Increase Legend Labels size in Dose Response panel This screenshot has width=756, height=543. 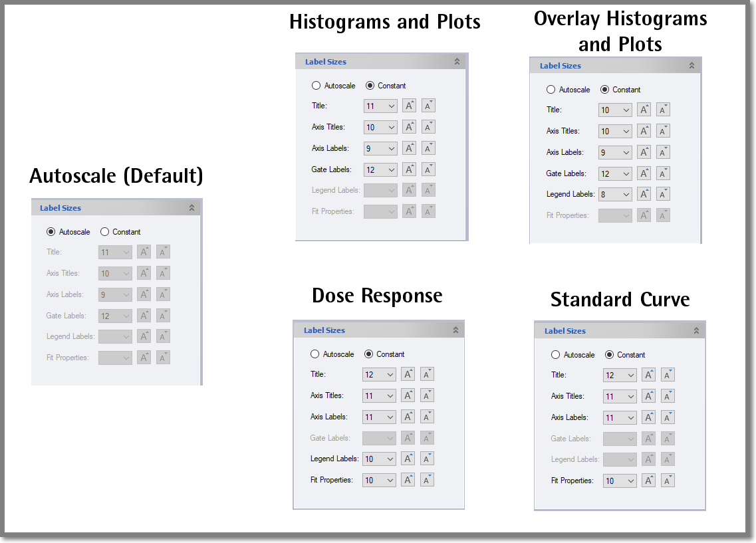408,458
